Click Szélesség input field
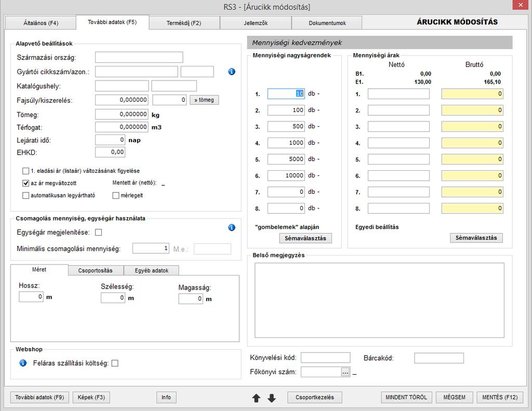Screen dimensions: 532x411 (x=113, y=298)
